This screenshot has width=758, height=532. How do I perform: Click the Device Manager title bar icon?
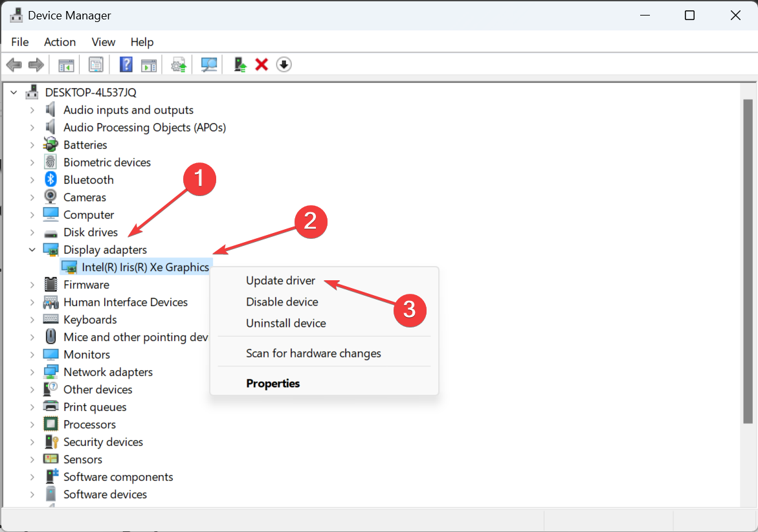16,16
